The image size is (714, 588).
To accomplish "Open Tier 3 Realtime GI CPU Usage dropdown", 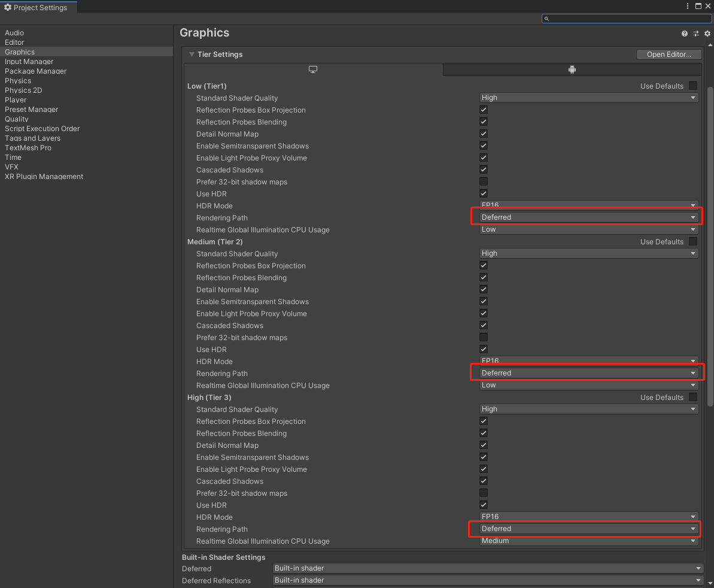I will coord(589,541).
